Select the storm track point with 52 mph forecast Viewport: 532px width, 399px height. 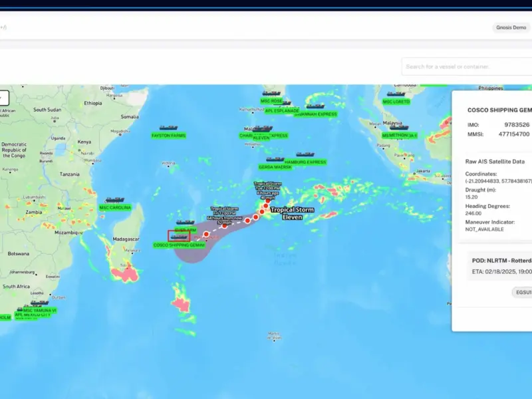(224, 225)
